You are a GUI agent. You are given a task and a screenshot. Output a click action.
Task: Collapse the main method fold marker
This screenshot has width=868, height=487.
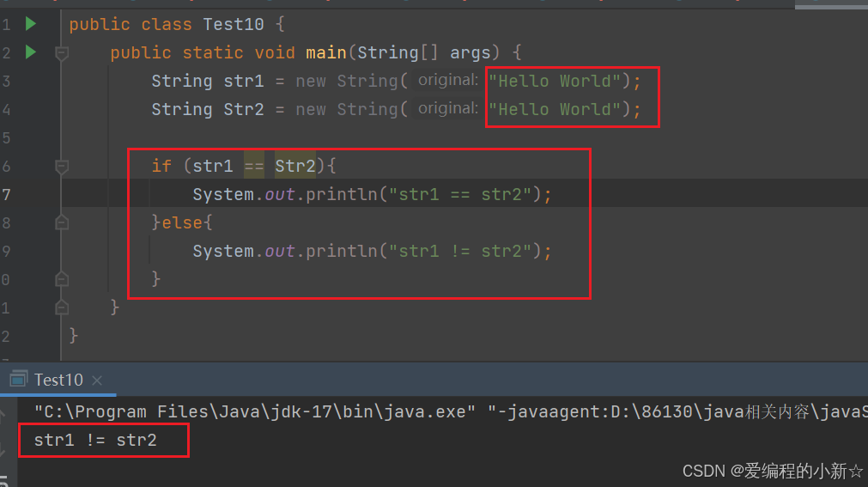(62, 53)
